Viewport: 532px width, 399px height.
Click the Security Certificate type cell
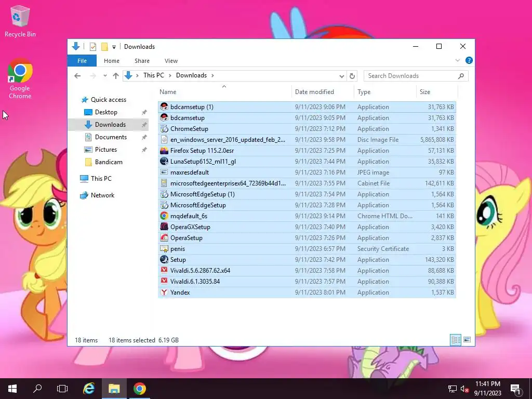tap(383, 249)
